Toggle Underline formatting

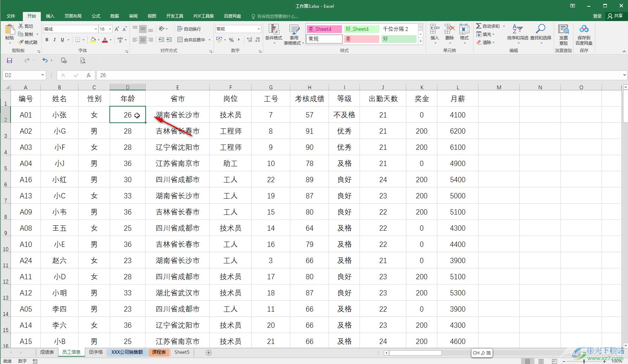point(62,40)
